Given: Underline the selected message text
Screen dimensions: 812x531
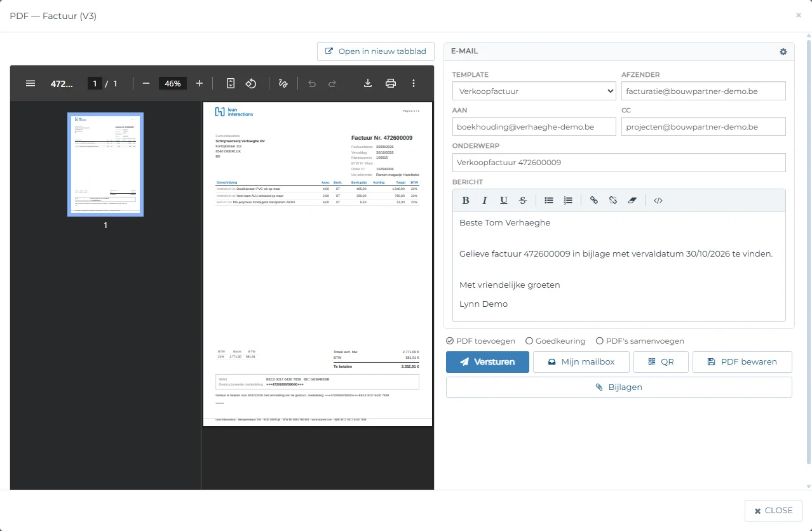Looking at the screenshot, I should tap(504, 200).
